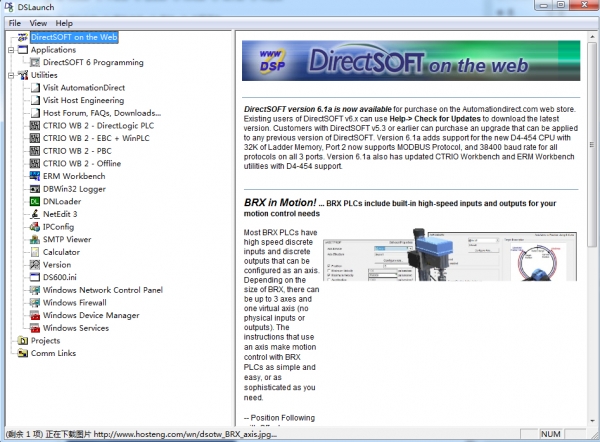Select the Projects tree item label
600x442 pixels.
point(46,341)
